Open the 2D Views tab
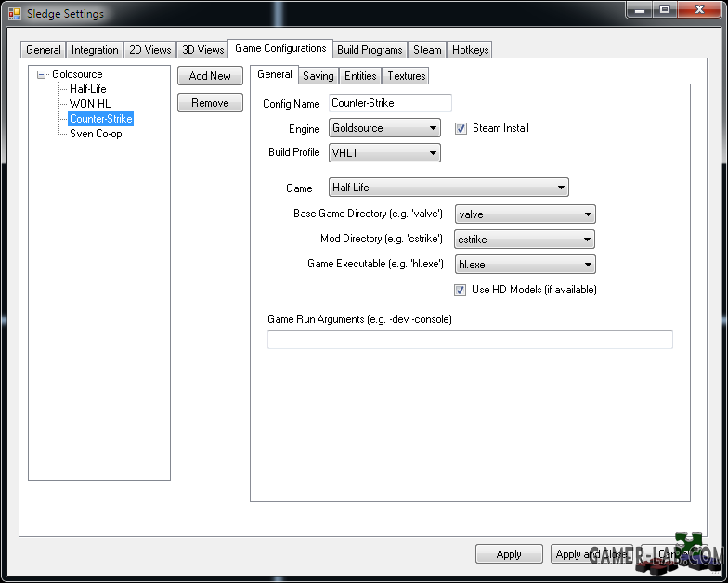Screen dimensions: 728x583 click(150, 50)
